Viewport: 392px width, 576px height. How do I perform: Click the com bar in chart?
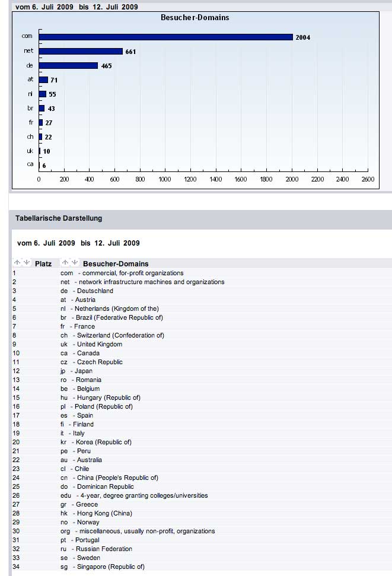166,37
